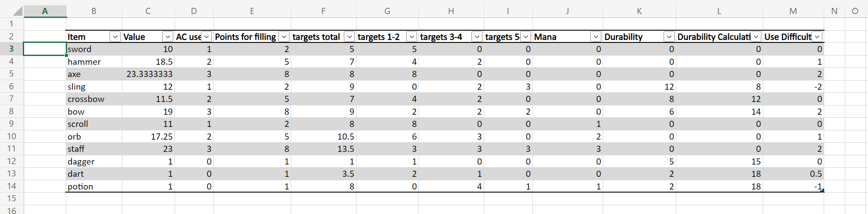Viewport: 868px width, 214px height.
Task: Click the Durability filter dropdown arrow
Action: [x=669, y=37]
